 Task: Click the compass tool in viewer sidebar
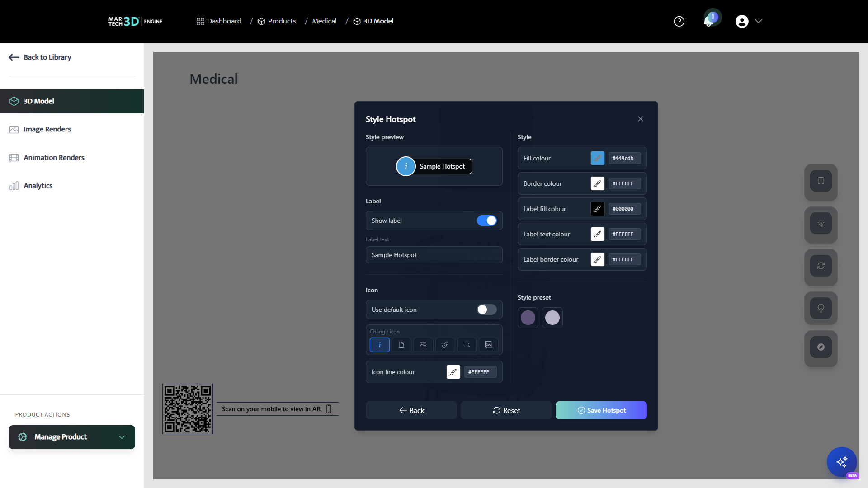[x=821, y=347]
